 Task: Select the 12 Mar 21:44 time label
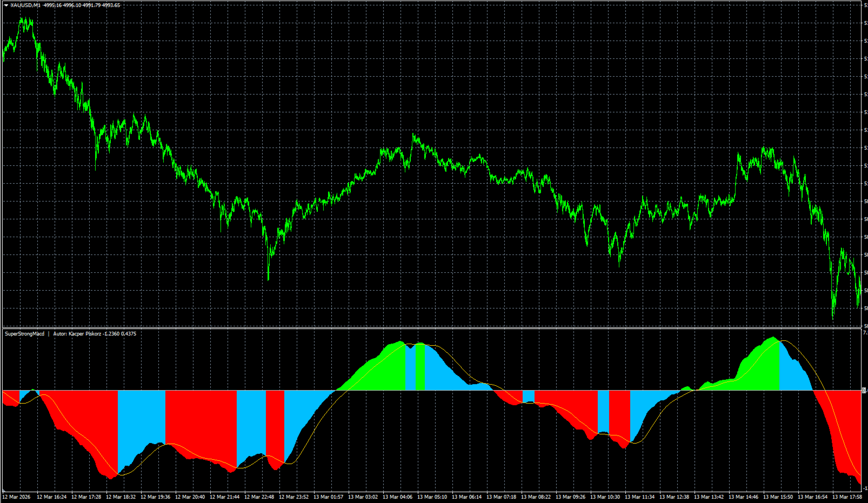point(224,497)
